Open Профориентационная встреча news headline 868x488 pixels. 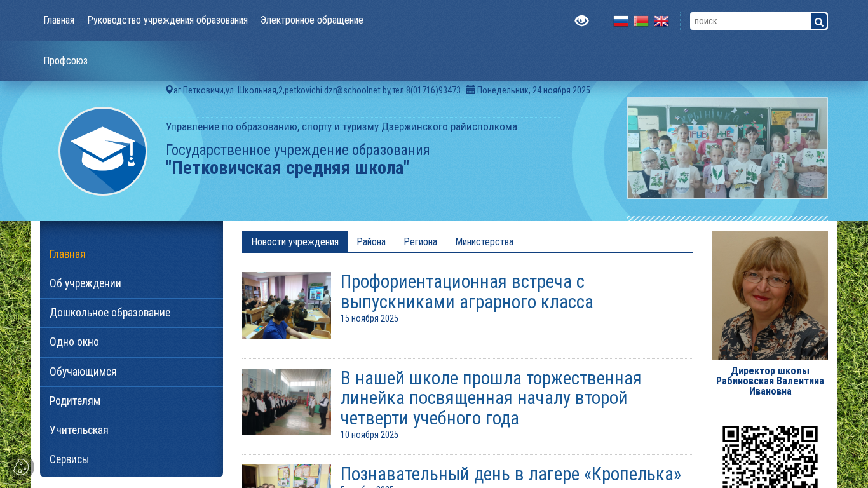coord(467,292)
